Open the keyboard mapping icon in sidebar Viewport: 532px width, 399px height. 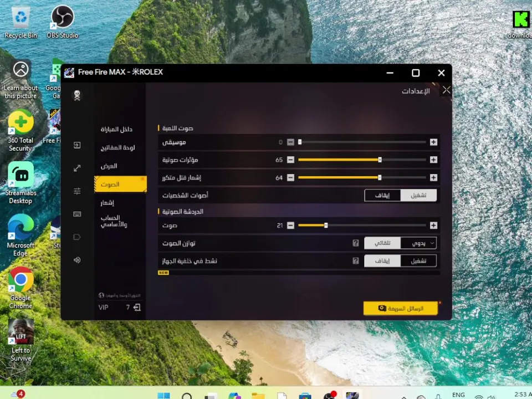pos(77,214)
